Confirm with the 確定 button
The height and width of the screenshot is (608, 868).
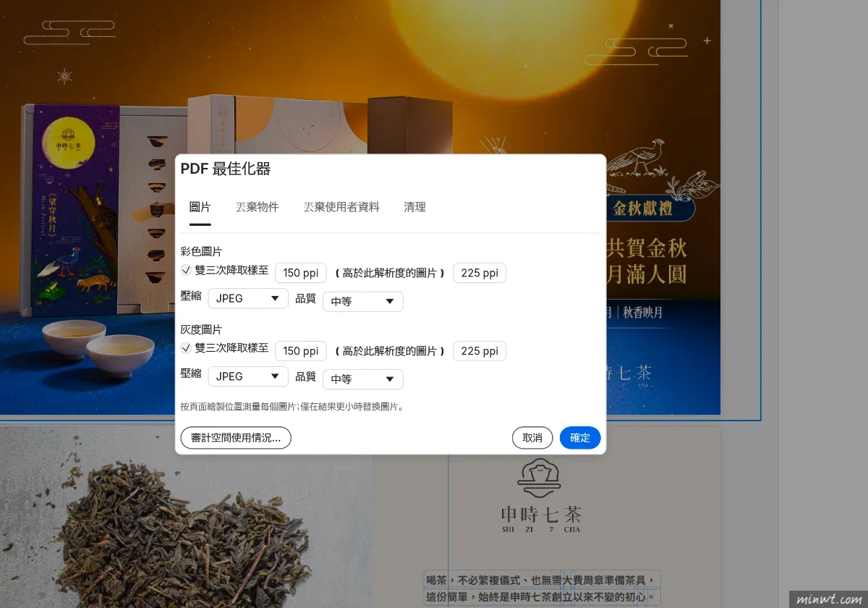[580, 438]
